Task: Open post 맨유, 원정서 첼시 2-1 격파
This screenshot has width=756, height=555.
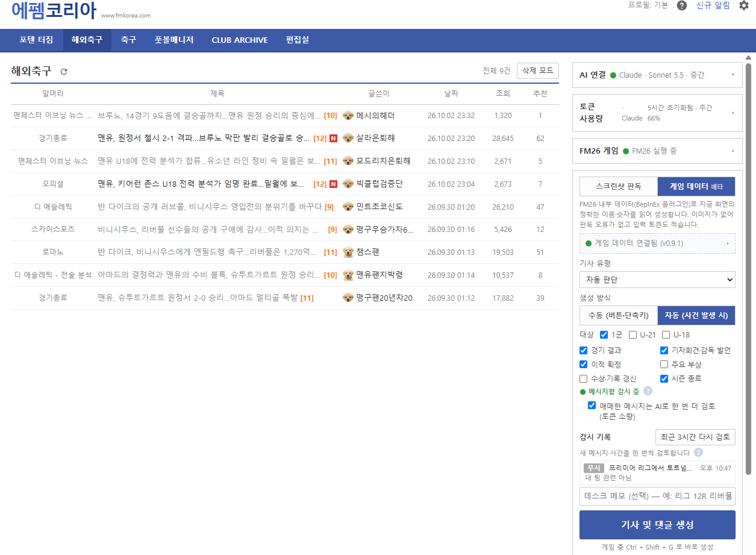Action: (204, 139)
